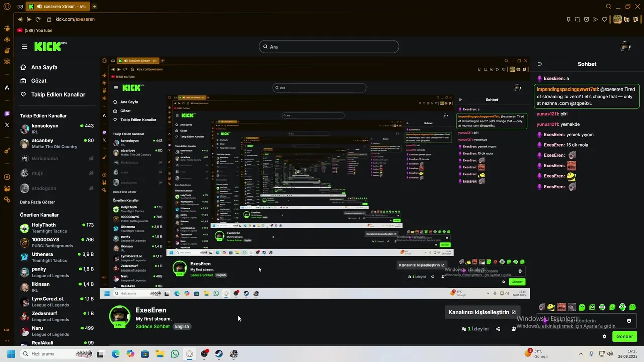
Task: Click the Windows Start button
Action: [11, 354]
